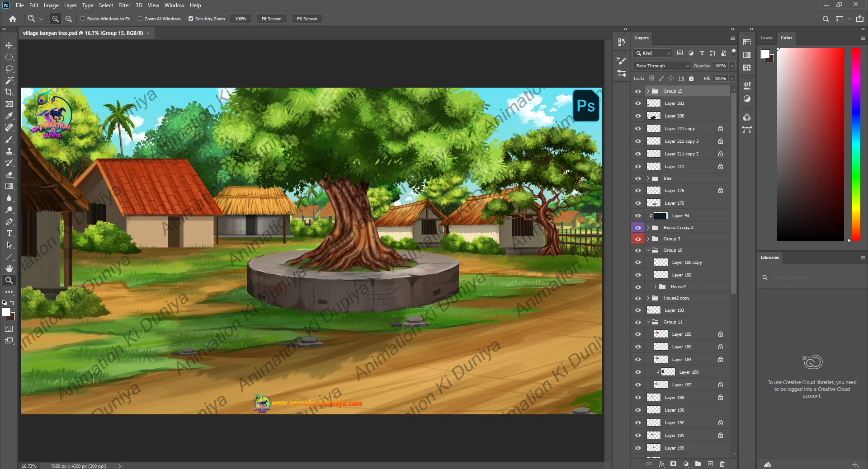This screenshot has width=868, height=469.
Task: Hide Layer 202 visibility eye
Action: 638,103
